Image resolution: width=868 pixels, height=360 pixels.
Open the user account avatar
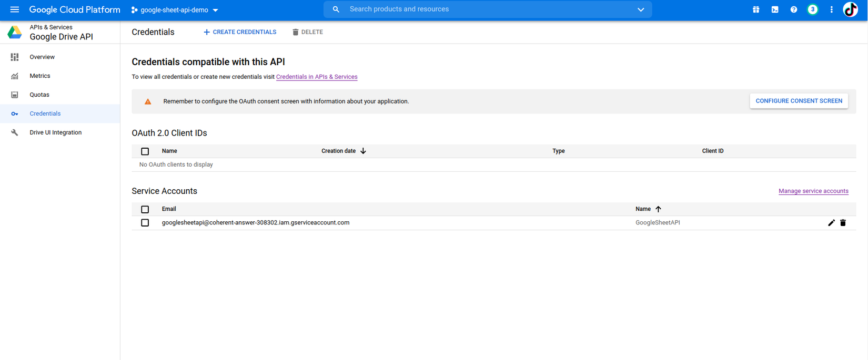click(851, 9)
